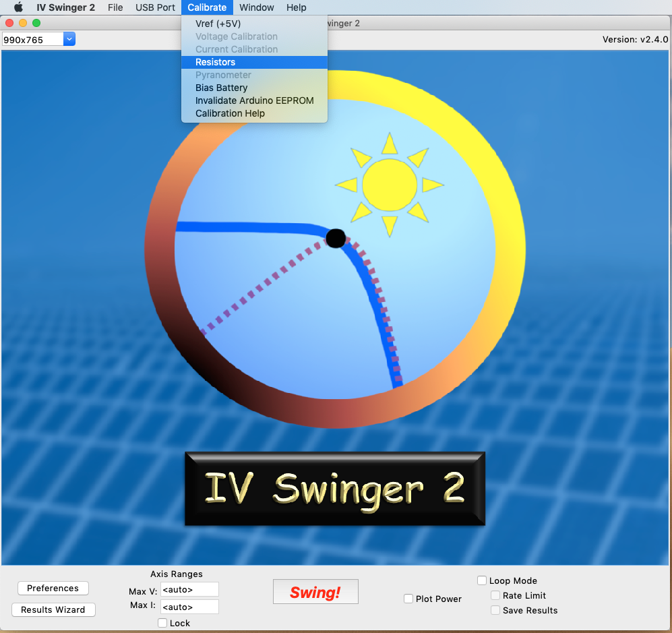Open the Window menu
The height and width of the screenshot is (633, 672).
[256, 7]
